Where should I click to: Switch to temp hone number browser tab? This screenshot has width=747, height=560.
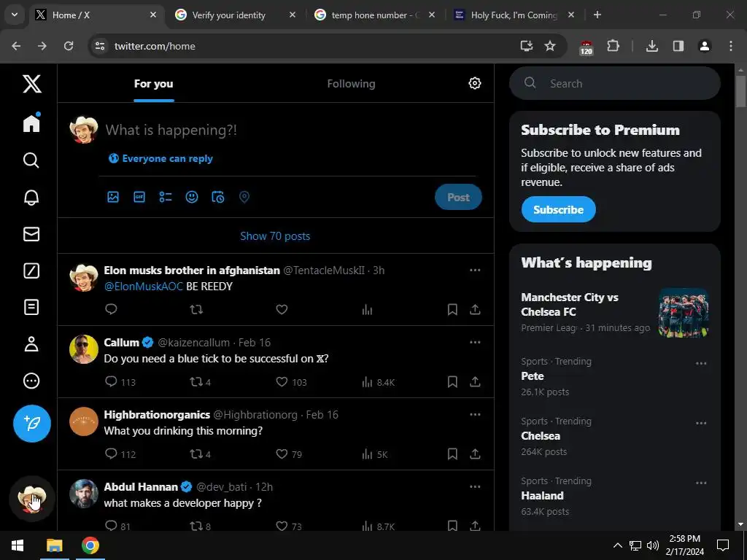[373, 15]
